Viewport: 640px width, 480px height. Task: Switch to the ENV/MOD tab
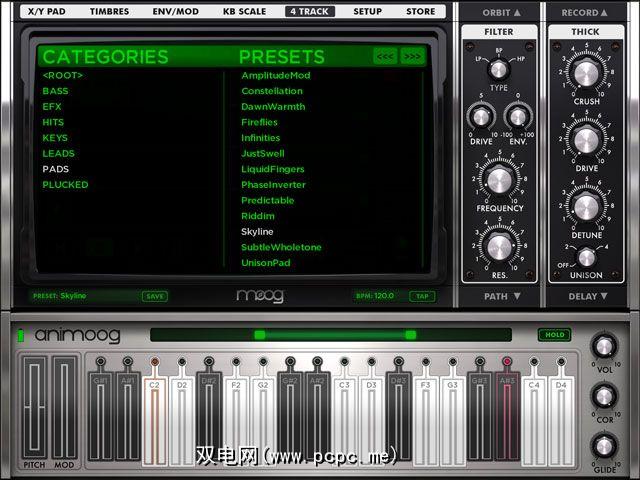[176, 11]
